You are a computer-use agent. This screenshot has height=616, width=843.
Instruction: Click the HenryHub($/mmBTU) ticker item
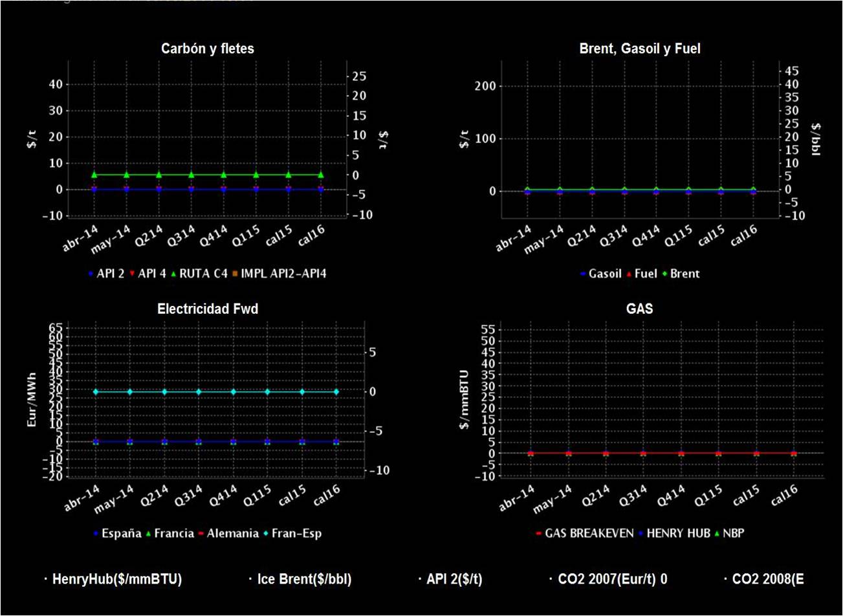coord(113,580)
